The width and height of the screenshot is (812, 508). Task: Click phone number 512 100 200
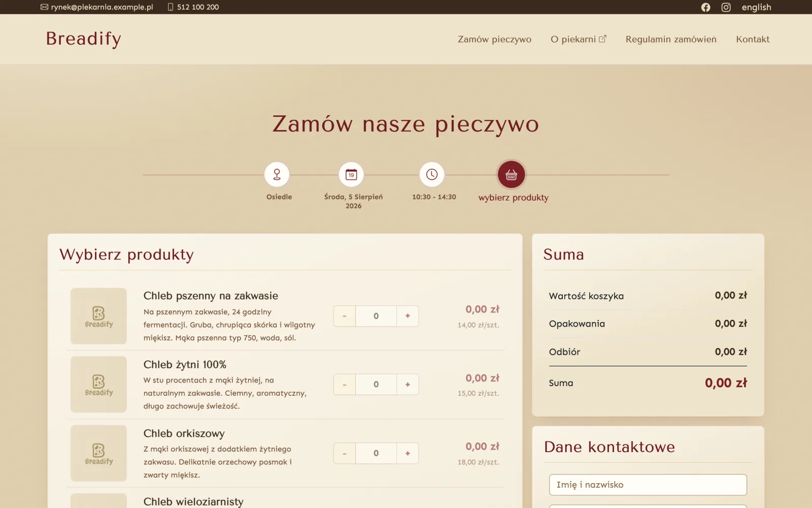198,7
